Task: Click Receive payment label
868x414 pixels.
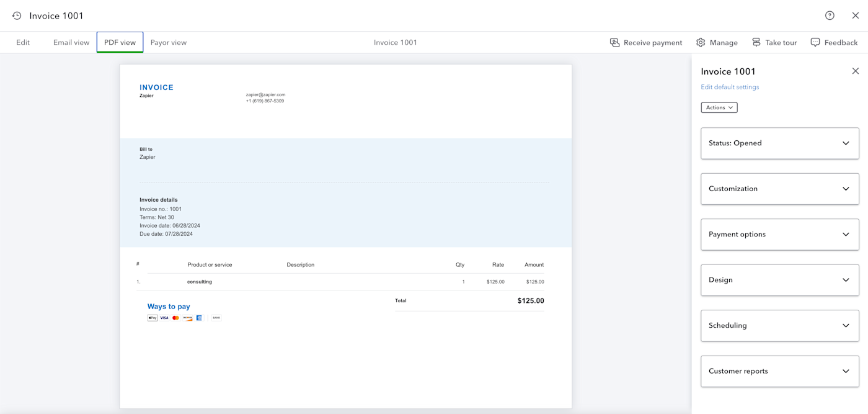Action: click(x=653, y=43)
